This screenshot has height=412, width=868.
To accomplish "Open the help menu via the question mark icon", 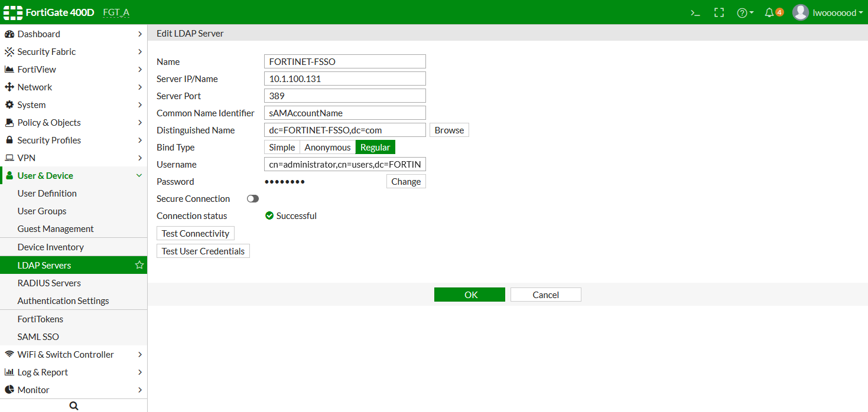I will (743, 12).
